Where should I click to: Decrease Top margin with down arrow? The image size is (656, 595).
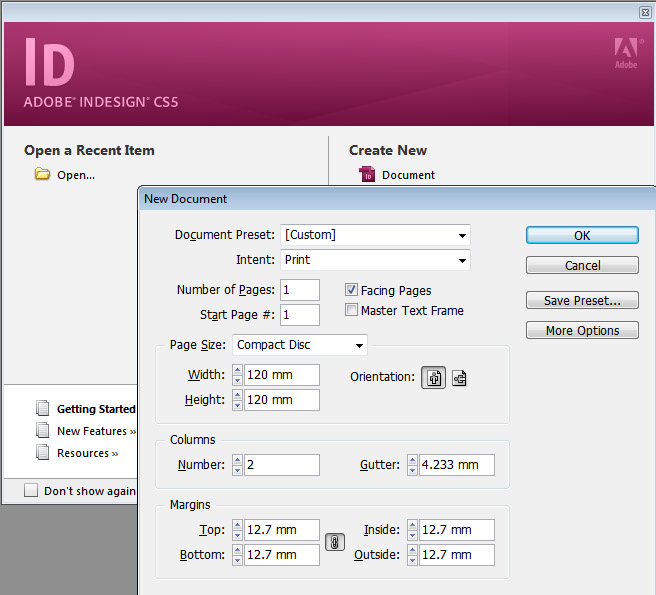[237, 535]
